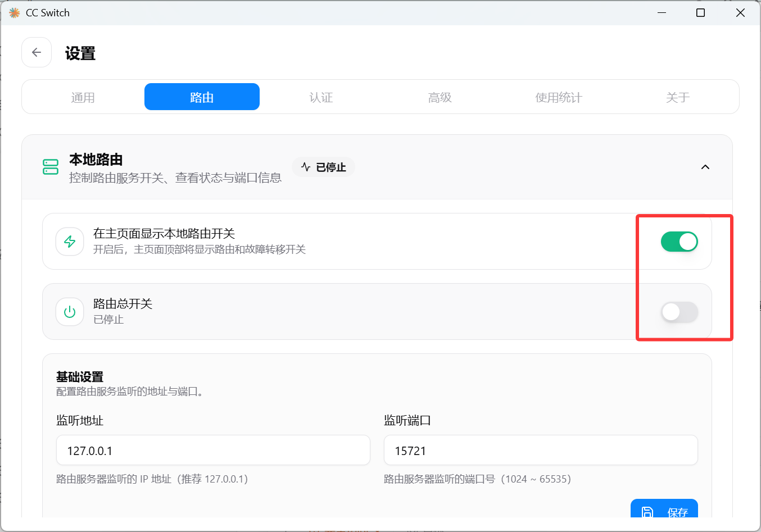Switch to the 通用 tab
Viewport: 761px width, 532px height.
click(x=83, y=97)
